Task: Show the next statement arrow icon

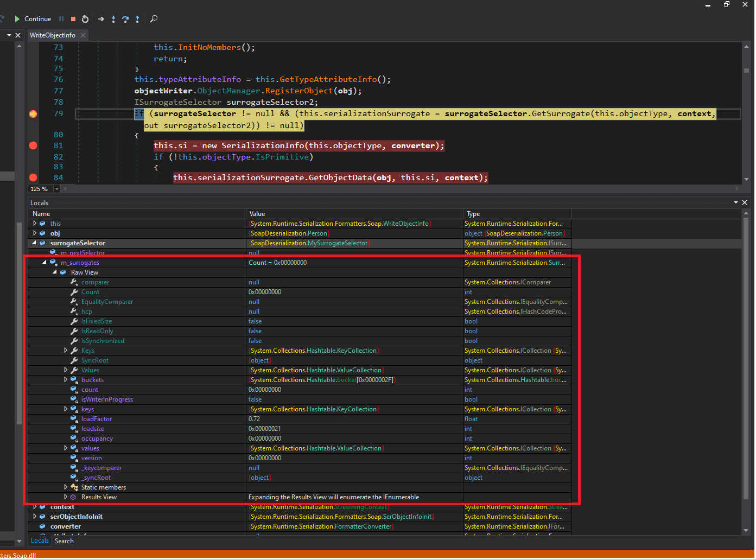Action: coord(101,19)
